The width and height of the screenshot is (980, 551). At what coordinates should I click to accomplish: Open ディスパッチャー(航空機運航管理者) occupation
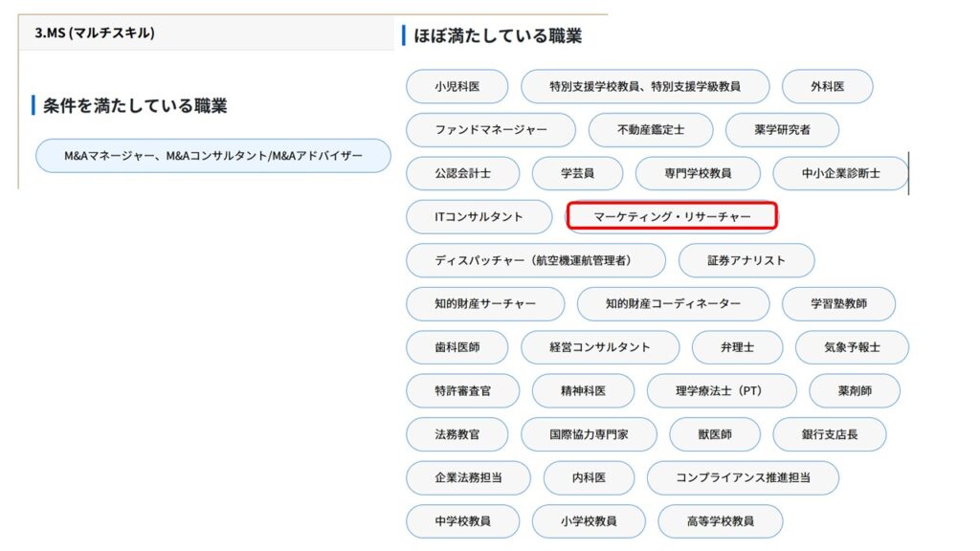point(535,260)
